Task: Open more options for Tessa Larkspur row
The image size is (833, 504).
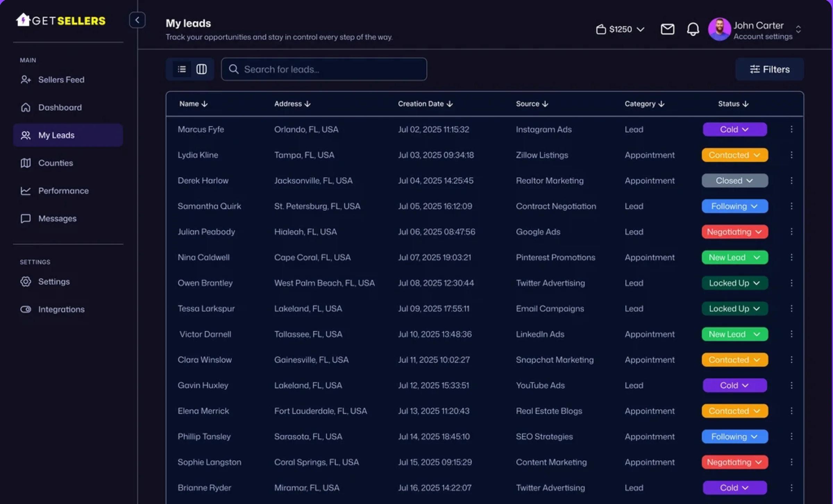Action: pos(791,309)
